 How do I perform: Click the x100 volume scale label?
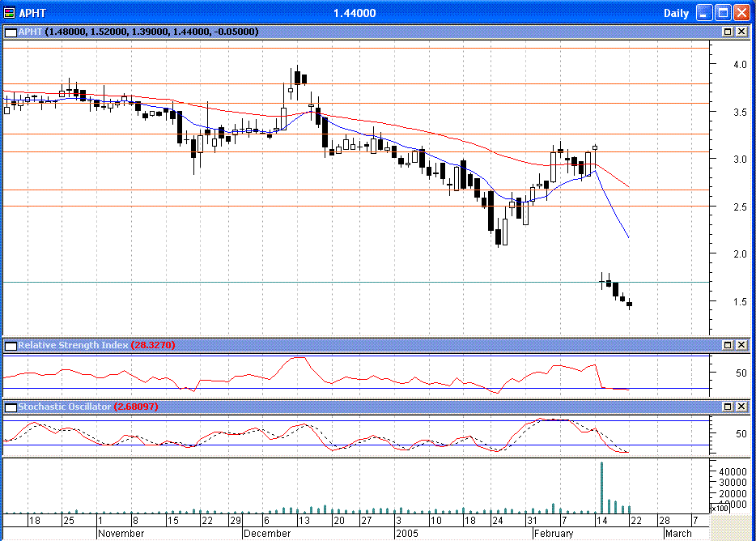tap(720, 508)
